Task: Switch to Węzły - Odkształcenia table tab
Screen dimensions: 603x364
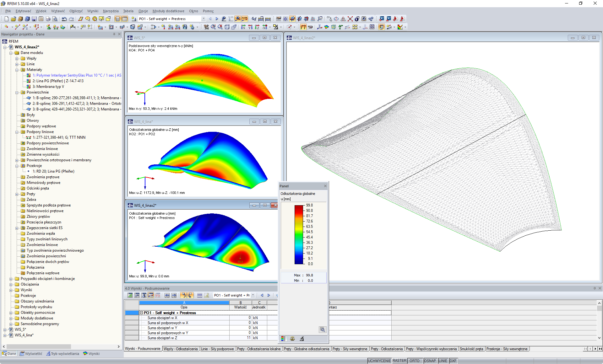Action: click(181, 349)
